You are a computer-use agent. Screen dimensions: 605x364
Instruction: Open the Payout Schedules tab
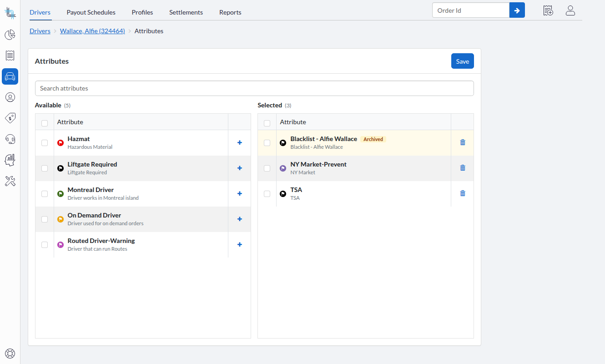(x=91, y=12)
